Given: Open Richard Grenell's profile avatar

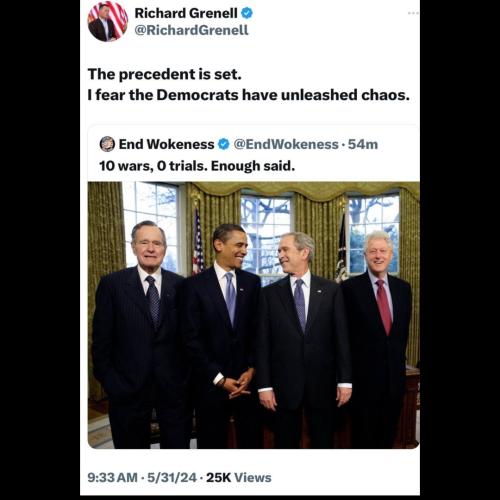Looking at the screenshot, I should point(108,21).
